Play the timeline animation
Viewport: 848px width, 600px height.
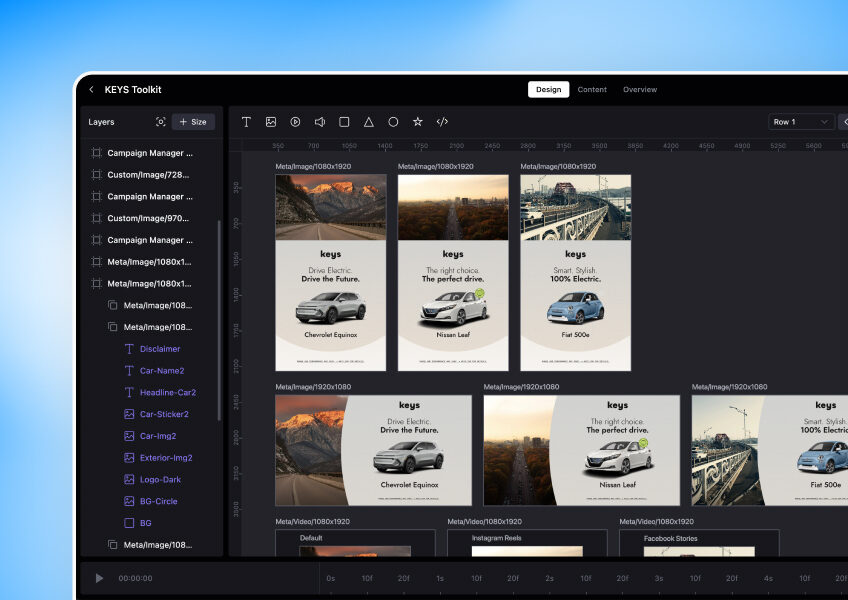coord(100,578)
